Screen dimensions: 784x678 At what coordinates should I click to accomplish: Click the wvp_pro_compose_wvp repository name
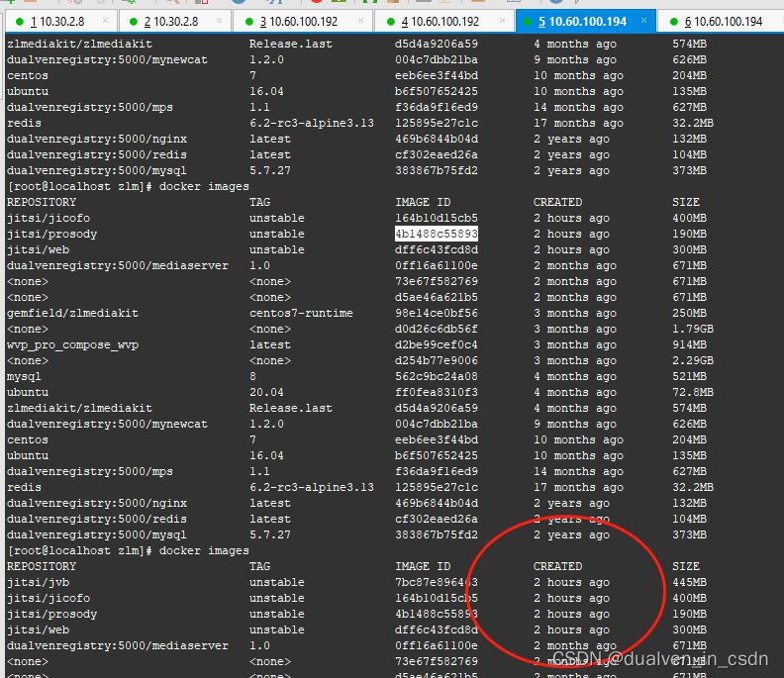click(x=72, y=345)
